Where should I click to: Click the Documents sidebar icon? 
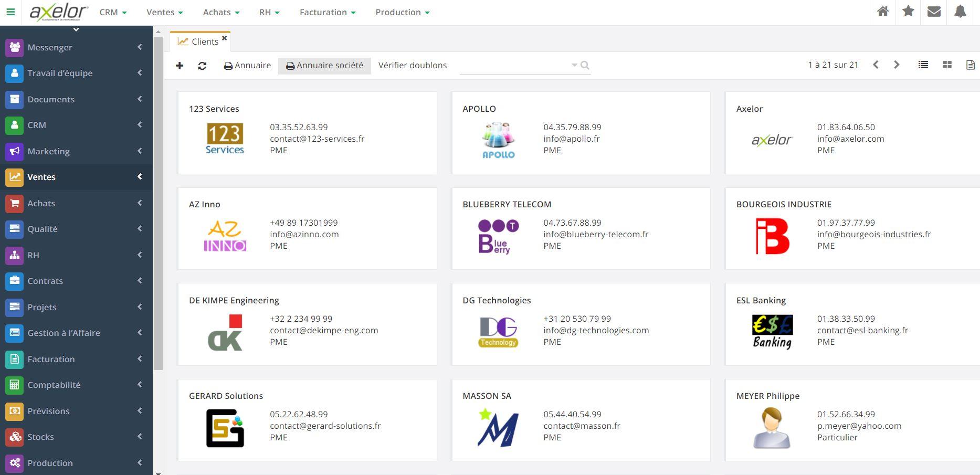click(x=15, y=99)
